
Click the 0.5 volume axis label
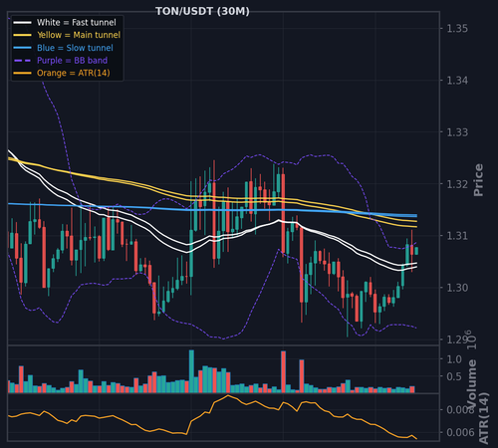pyautogui.click(x=454, y=376)
